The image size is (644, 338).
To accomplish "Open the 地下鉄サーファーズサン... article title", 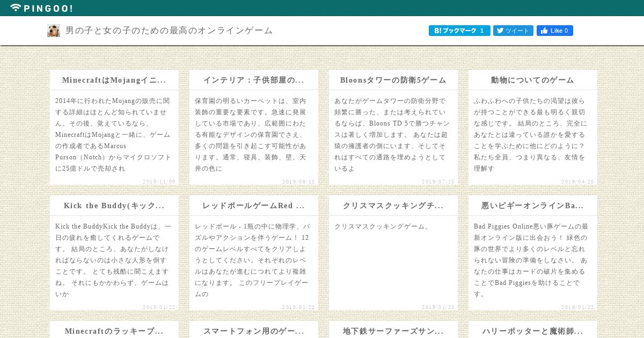I will coord(393,331).
